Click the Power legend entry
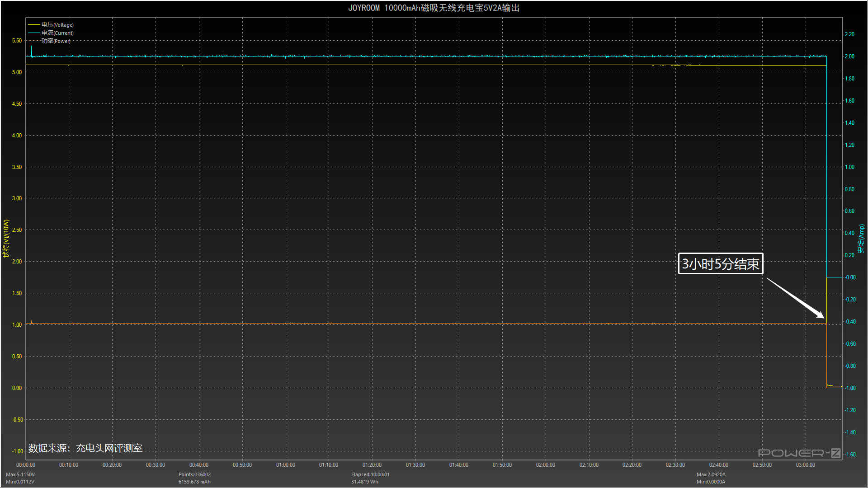Viewport: 868px width, 488px height. (x=56, y=41)
